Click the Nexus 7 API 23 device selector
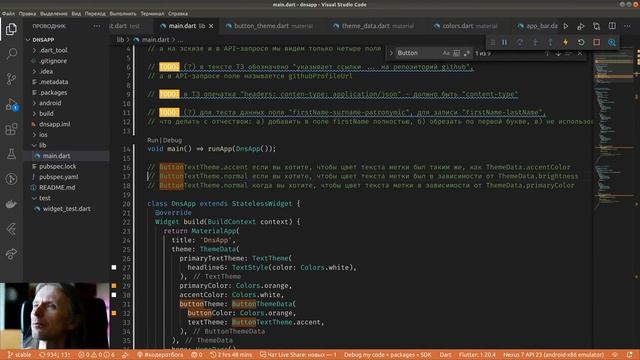The image size is (640, 360). [553, 355]
